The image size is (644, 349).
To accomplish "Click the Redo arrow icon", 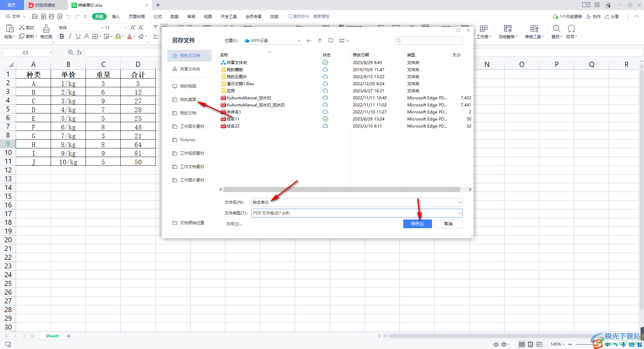I will click(x=77, y=16).
